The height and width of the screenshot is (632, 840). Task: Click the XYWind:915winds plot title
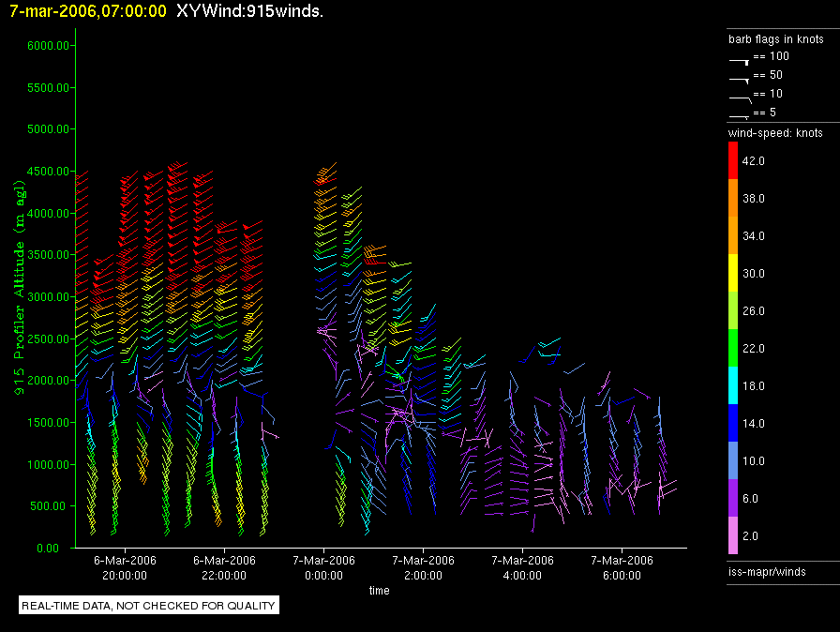click(249, 11)
